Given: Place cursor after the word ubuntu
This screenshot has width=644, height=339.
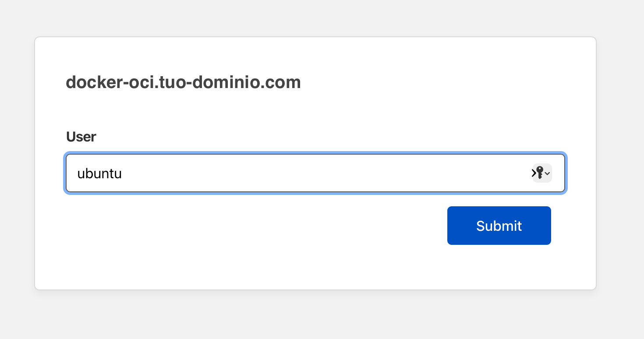Looking at the screenshot, I should (x=122, y=173).
